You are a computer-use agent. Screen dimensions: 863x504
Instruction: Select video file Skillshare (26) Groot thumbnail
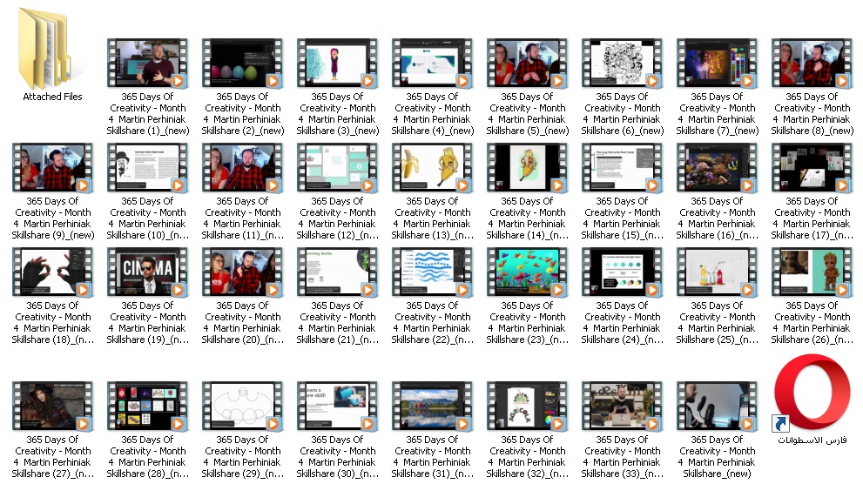812,272
